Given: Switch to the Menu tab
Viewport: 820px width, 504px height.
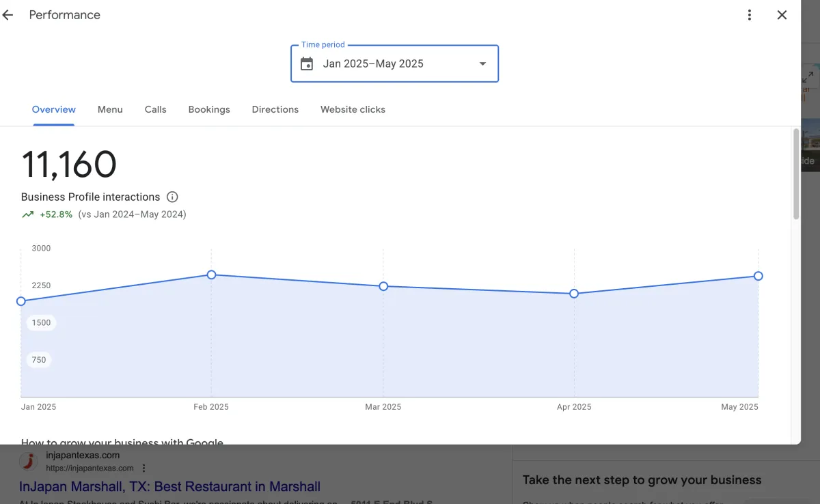Looking at the screenshot, I should pos(110,109).
